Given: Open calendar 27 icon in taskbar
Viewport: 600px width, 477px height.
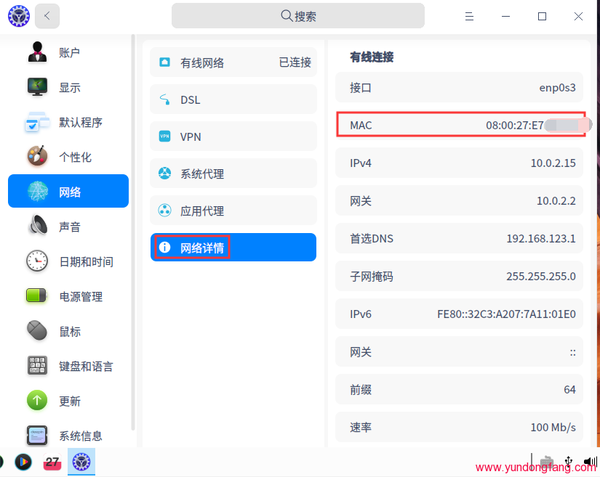Looking at the screenshot, I should [x=52, y=462].
